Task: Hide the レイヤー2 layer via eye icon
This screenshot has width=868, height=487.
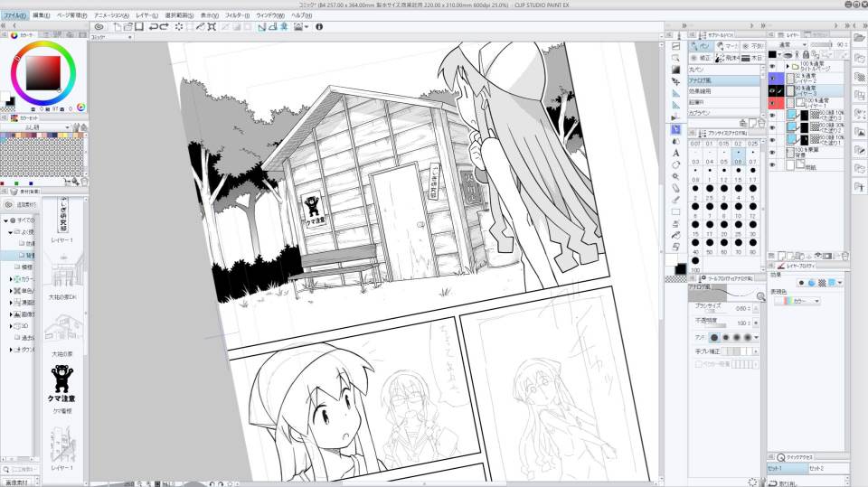Action: point(773,79)
